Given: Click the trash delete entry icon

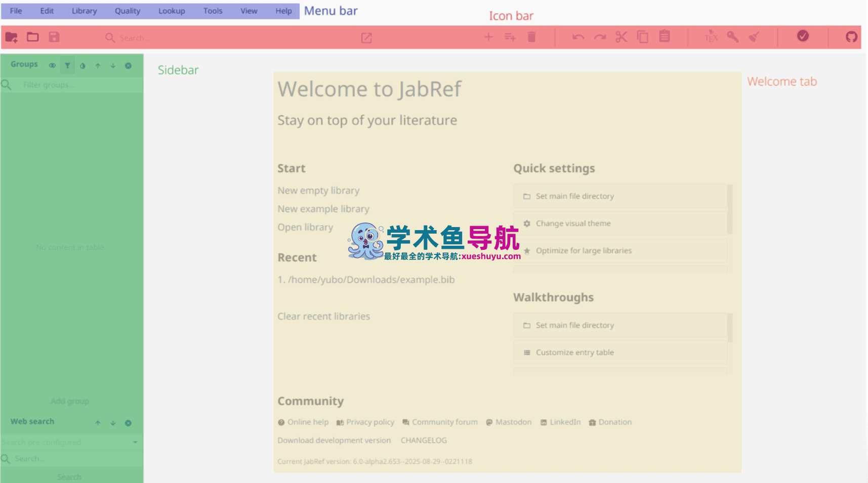Looking at the screenshot, I should coord(531,37).
